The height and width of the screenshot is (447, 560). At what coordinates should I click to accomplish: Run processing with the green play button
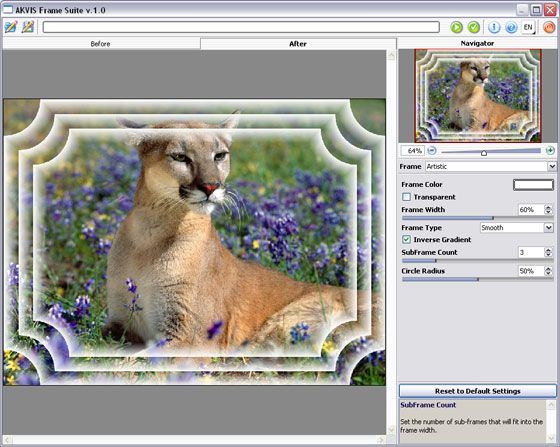pos(456,27)
